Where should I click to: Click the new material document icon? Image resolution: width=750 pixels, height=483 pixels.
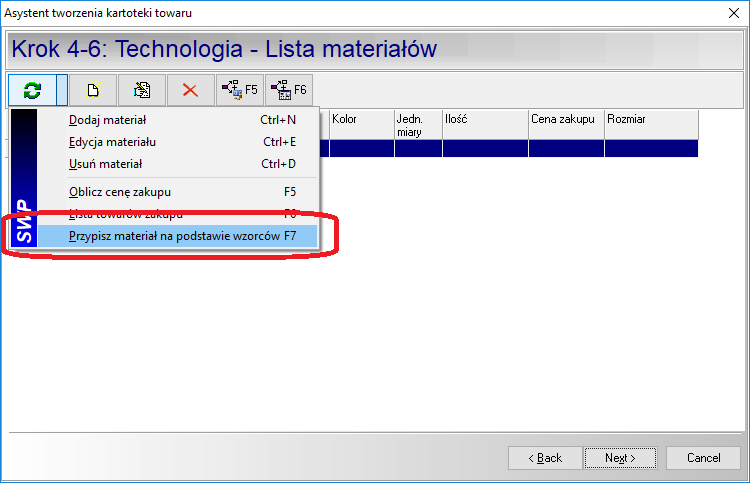click(92, 90)
